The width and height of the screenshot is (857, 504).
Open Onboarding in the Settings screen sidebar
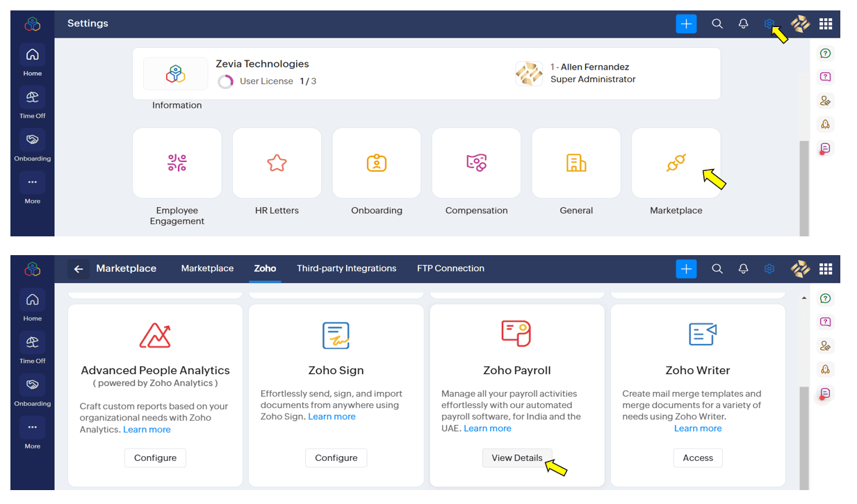(33, 146)
